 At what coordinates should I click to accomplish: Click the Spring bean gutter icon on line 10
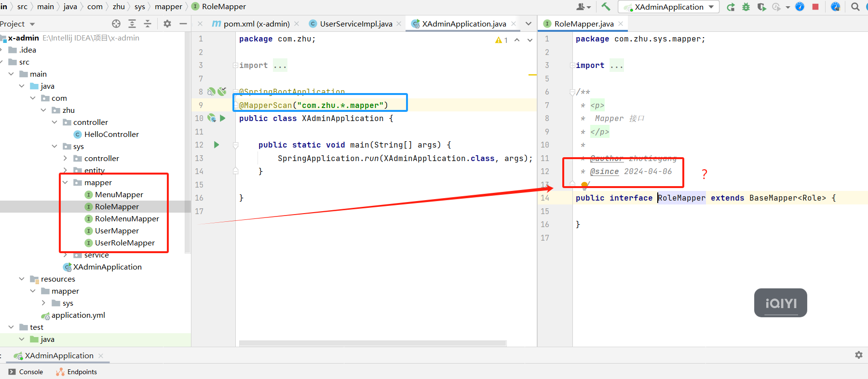(x=211, y=118)
